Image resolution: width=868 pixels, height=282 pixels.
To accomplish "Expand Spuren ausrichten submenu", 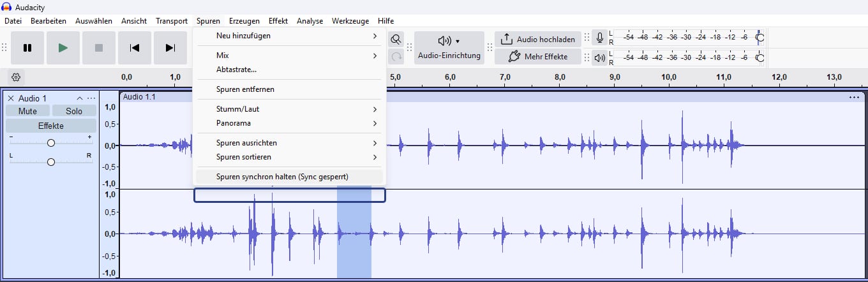I will [290, 143].
